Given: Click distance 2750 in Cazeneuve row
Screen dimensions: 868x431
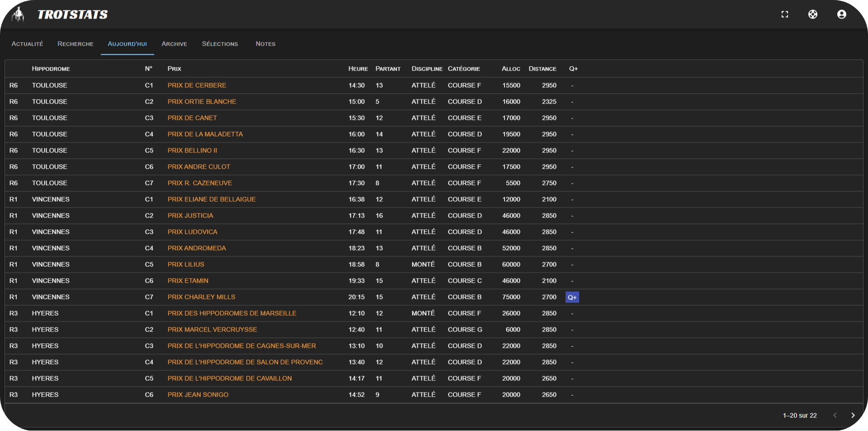Looking at the screenshot, I should pos(549,183).
